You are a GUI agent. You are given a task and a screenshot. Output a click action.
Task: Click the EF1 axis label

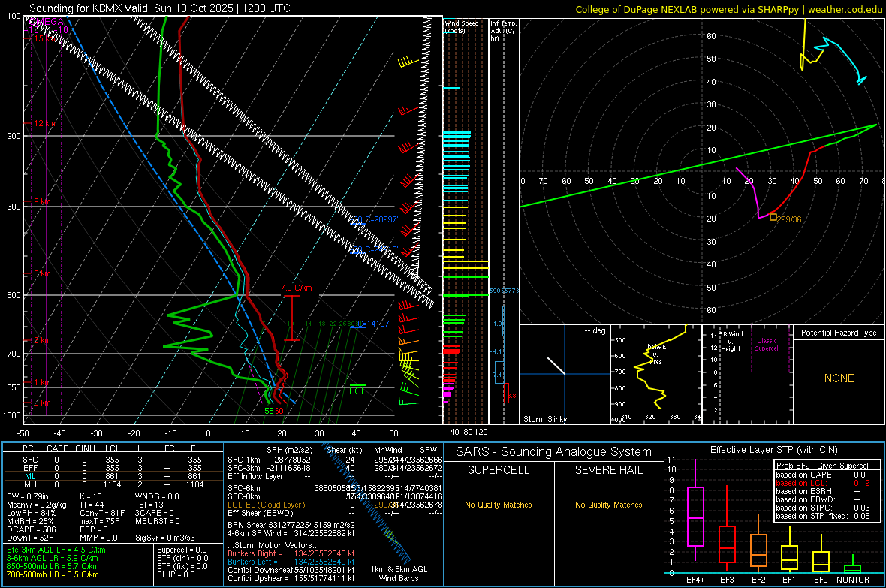tap(789, 580)
